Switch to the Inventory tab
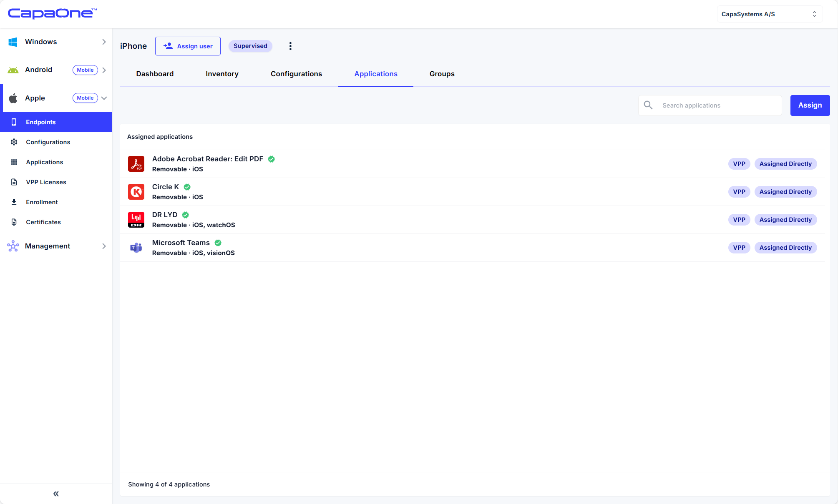The image size is (838, 504). 222,74
